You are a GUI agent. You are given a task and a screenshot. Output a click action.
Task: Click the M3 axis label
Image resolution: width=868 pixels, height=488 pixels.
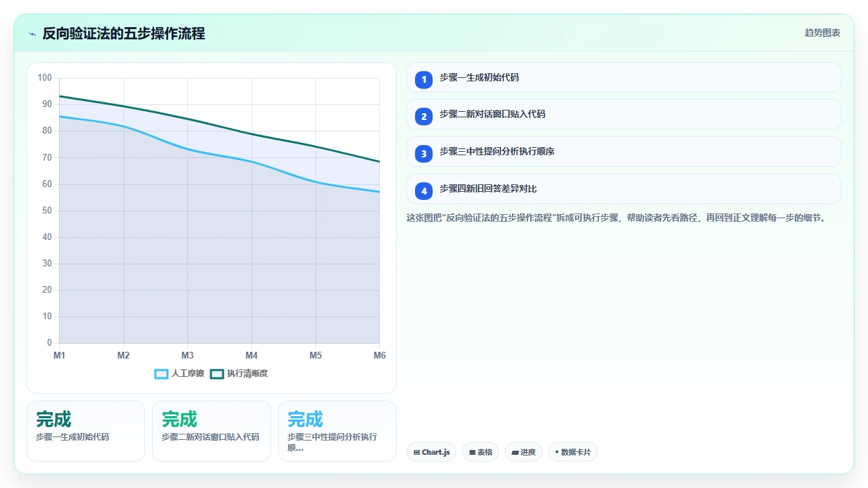click(x=188, y=355)
